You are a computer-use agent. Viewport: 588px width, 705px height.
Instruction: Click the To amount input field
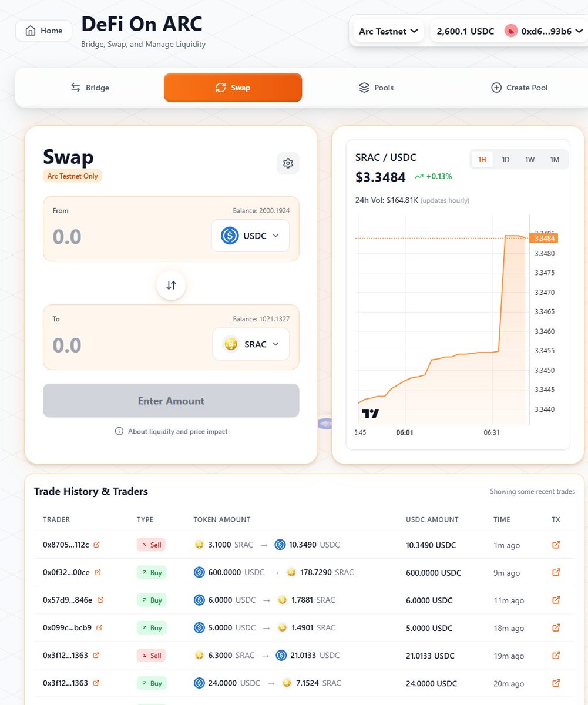click(126, 344)
